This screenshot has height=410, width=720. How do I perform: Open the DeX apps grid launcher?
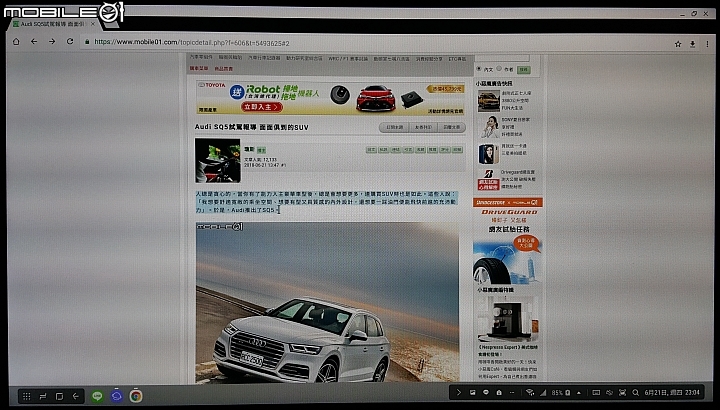pyautogui.click(x=27, y=396)
